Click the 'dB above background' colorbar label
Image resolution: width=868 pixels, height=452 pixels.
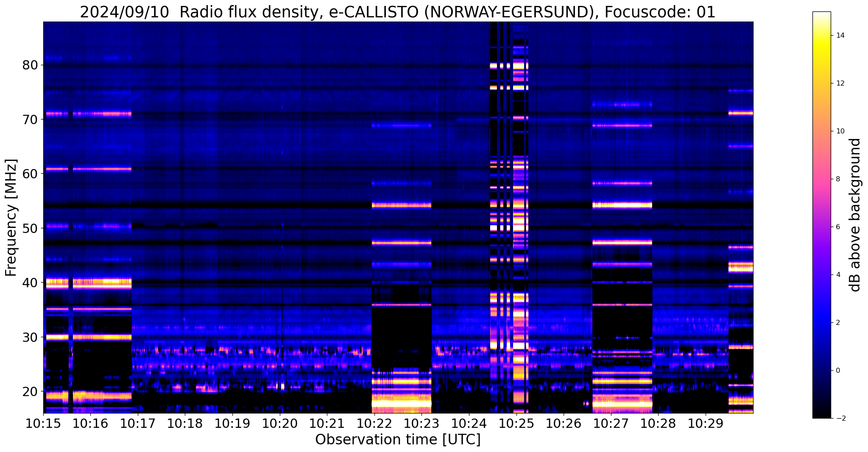tap(855, 215)
